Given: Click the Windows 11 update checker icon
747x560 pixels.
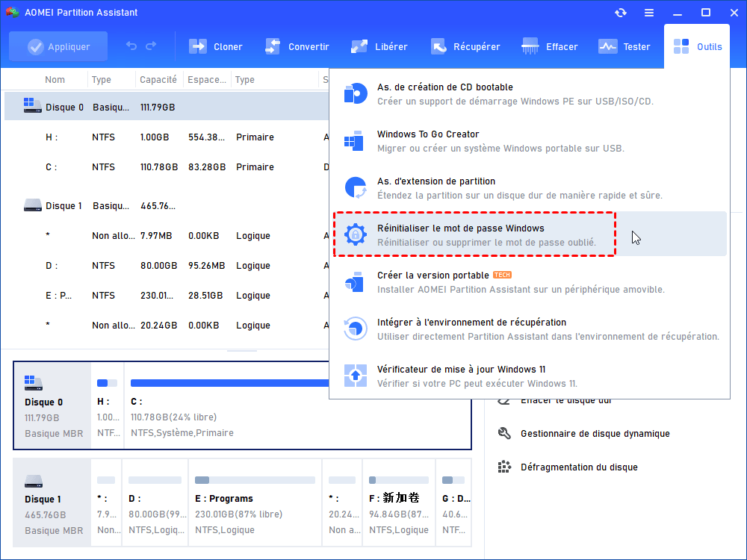Looking at the screenshot, I should [356, 376].
